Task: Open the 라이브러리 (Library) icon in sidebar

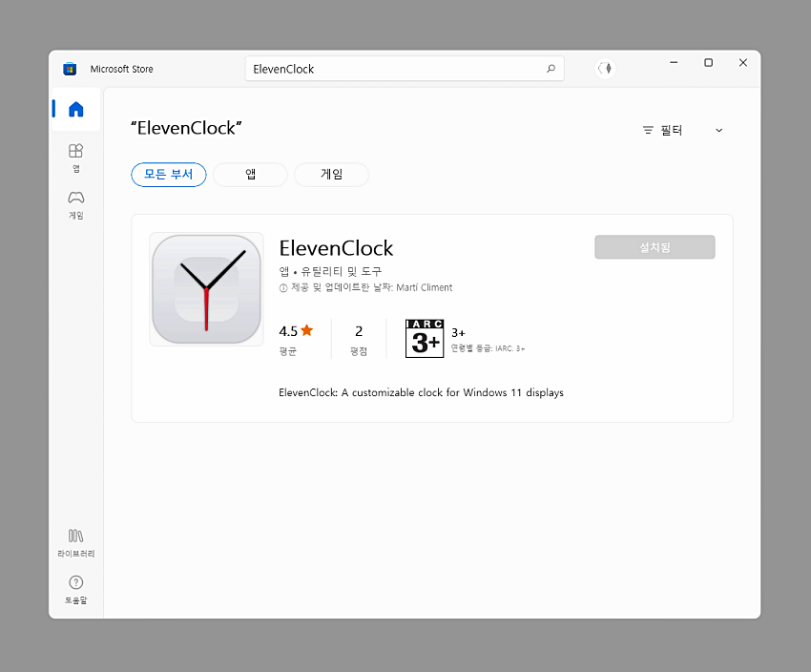Action: [x=75, y=542]
